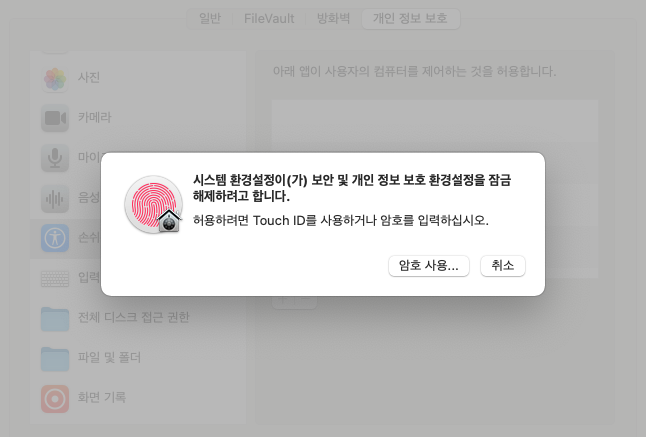Select the camera (카메라) icon
The image size is (646, 437).
tap(55, 118)
